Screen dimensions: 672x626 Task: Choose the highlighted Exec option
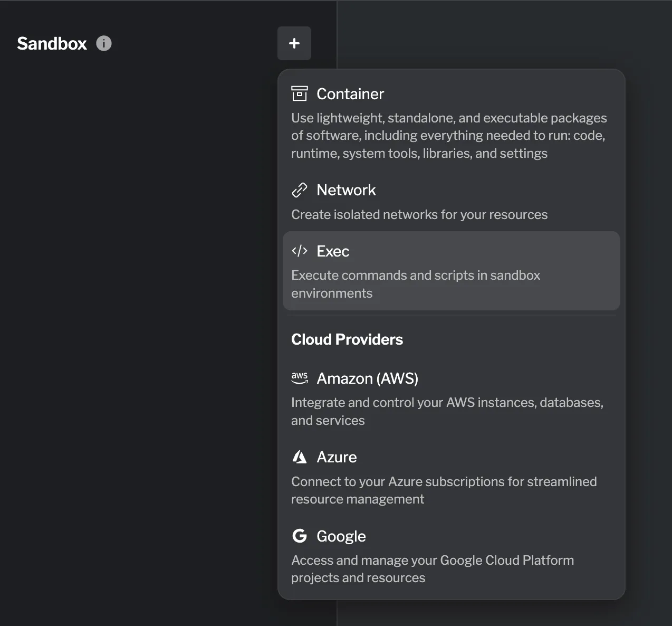(333, 251)
